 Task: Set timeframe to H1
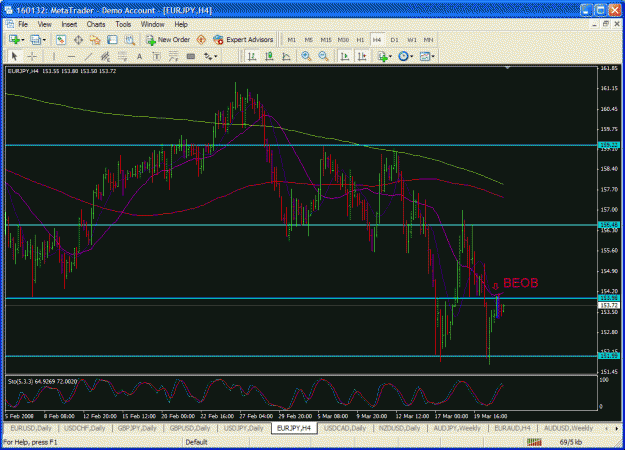360,40
